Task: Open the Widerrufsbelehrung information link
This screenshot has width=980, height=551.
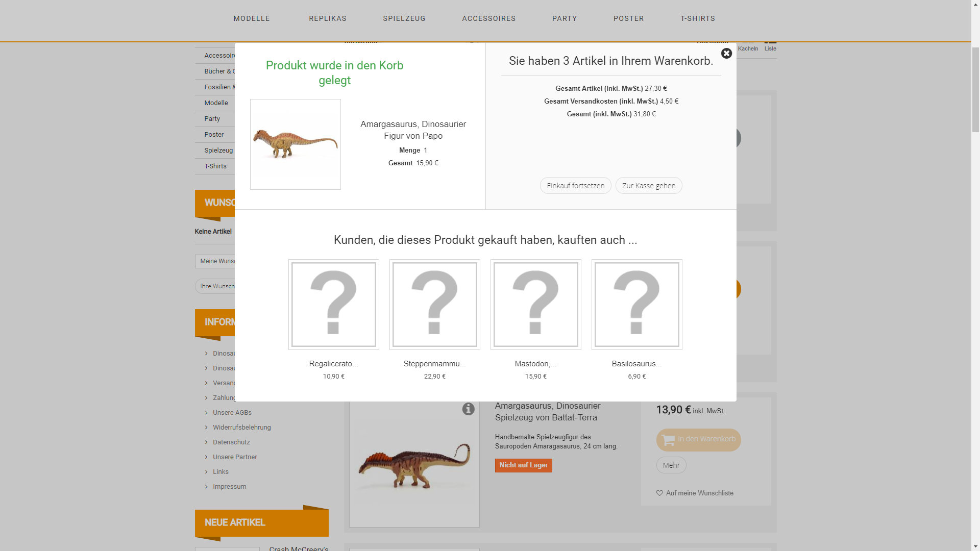Action: 241,428
